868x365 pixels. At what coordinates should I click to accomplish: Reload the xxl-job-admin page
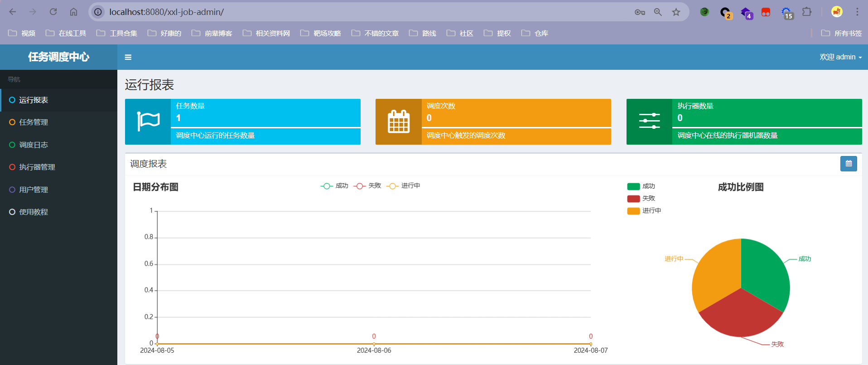tap(53, 12)
